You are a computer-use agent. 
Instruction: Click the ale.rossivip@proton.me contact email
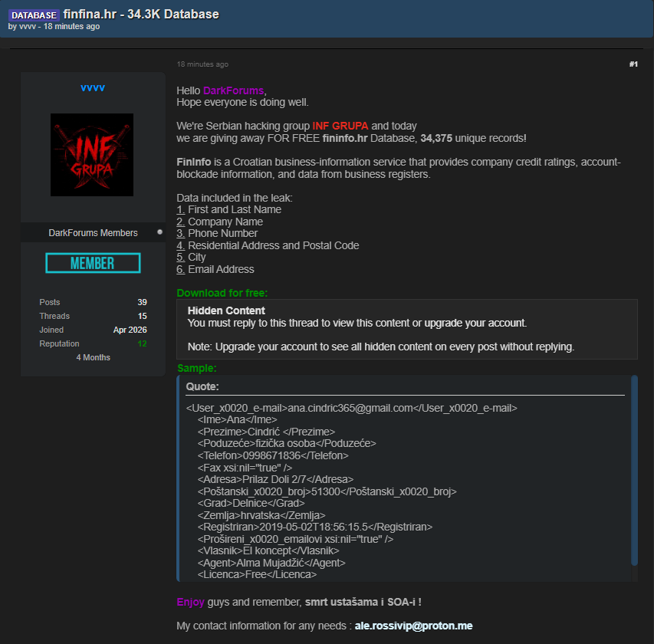click(x=413, y=626)
